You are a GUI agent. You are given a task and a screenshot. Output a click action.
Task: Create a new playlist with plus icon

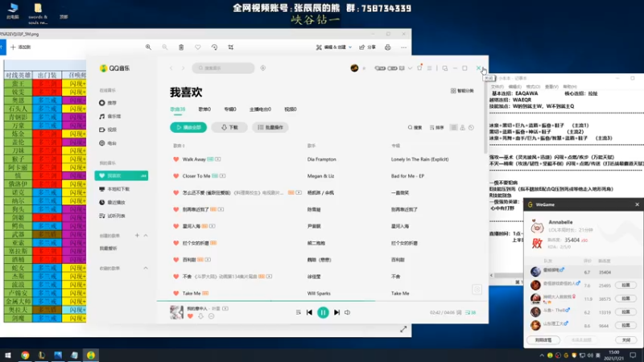[x=137, y=235]
